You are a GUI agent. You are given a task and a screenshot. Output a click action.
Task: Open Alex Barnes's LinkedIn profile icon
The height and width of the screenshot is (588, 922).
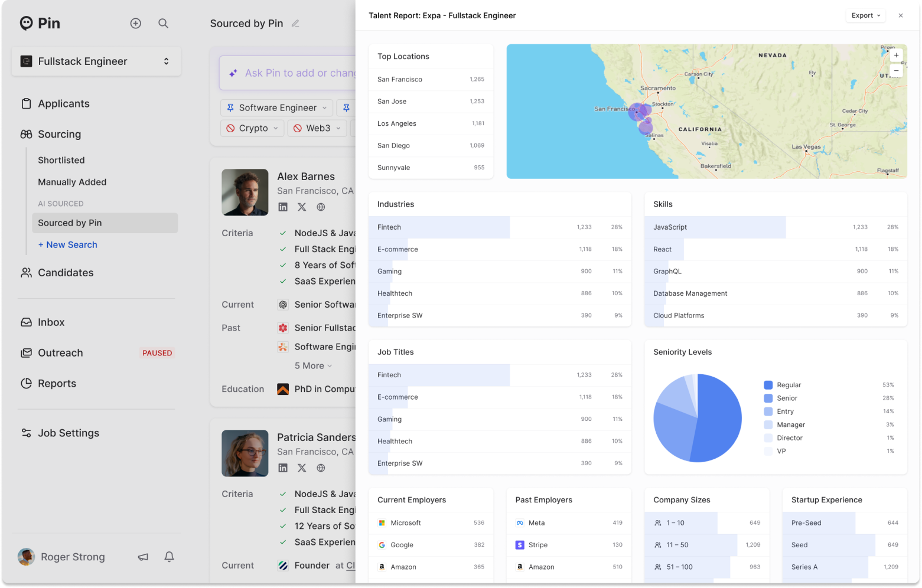point(283,207)
